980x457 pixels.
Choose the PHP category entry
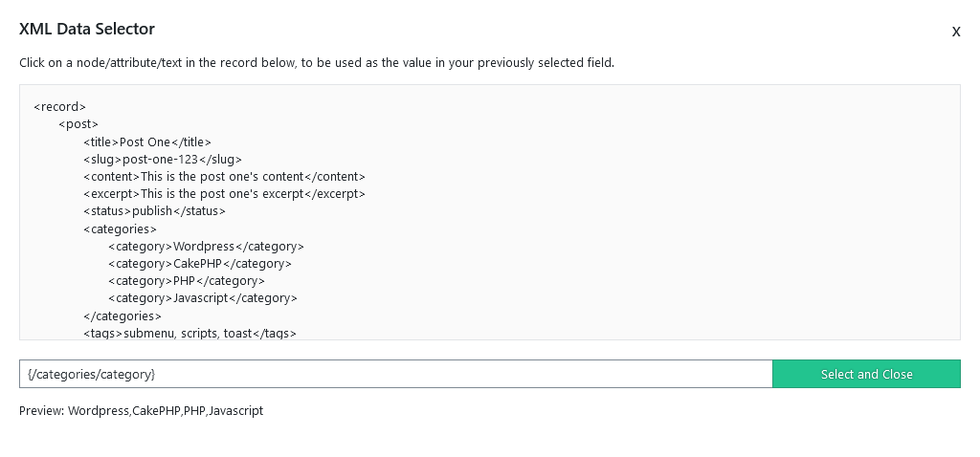(185, 281)
